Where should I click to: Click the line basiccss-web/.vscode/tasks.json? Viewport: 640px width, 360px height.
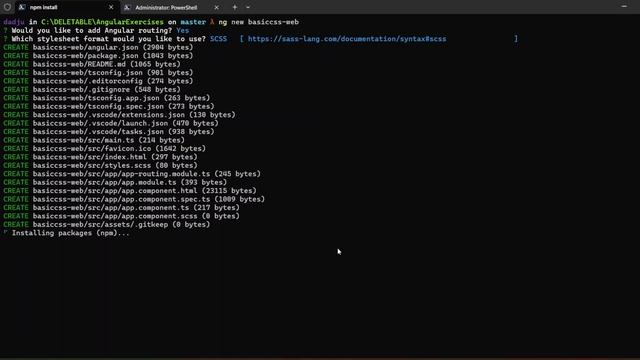[109, 132]
